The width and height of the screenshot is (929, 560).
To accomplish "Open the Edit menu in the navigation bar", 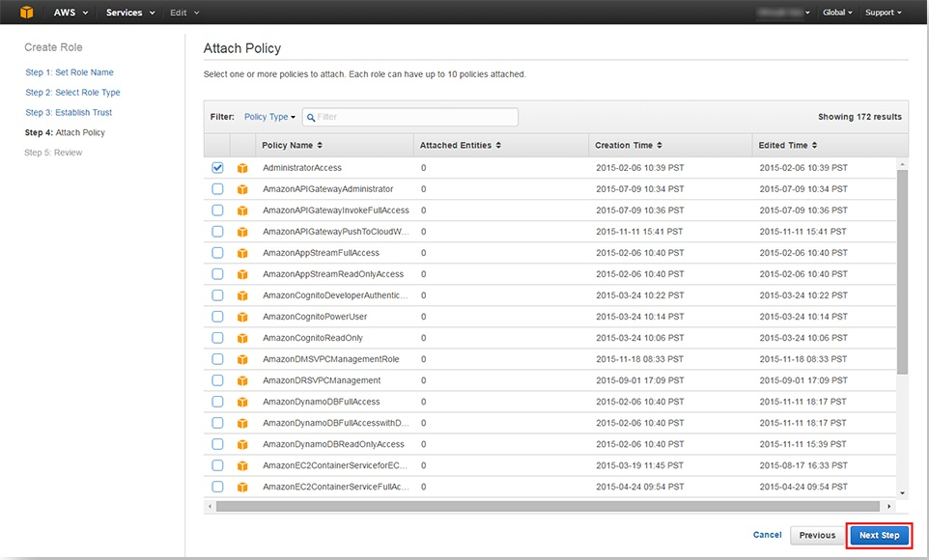I will [184, 13].
